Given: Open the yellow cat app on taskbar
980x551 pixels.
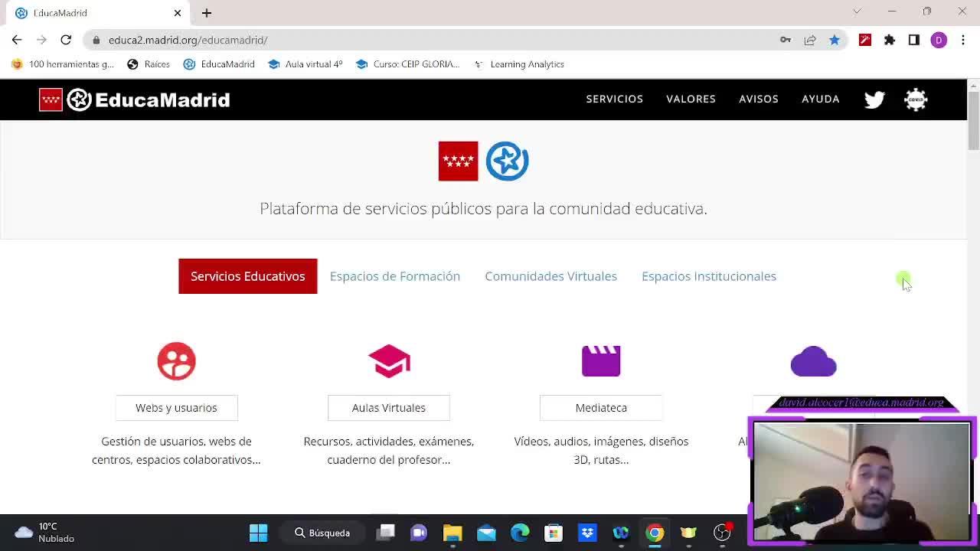Looking at the screenshot, I should pos(688,533).
